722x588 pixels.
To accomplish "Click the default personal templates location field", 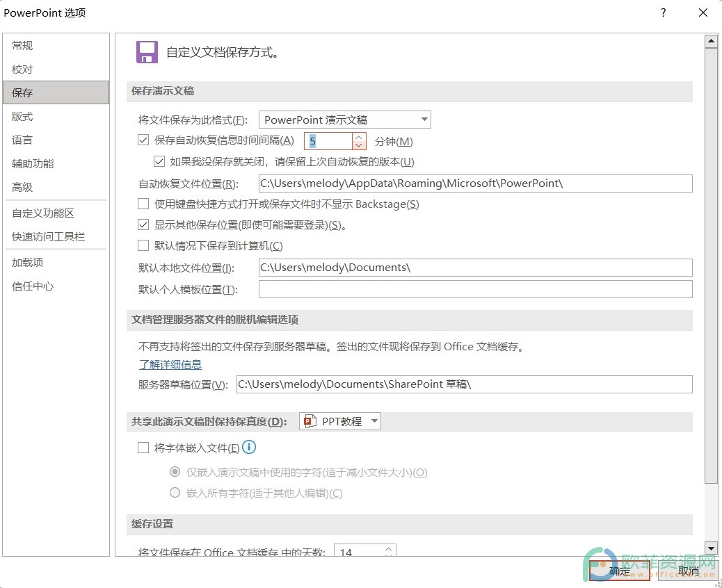I will tap(475, 289).
